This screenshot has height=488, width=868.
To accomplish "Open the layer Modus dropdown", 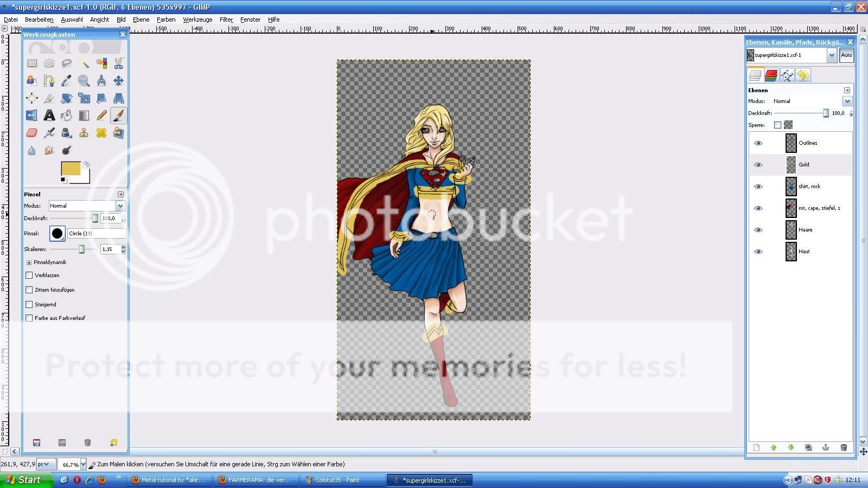I will (847, 101).
